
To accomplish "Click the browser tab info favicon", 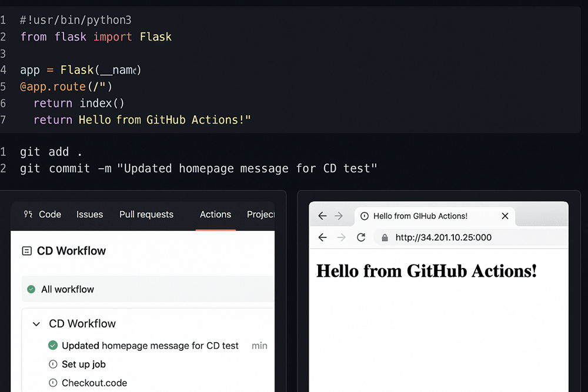I will click(365, 216).
